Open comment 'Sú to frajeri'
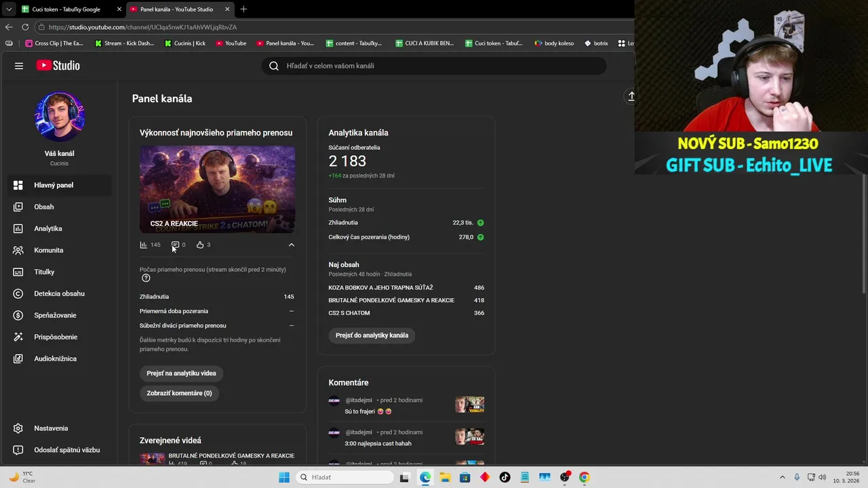The height and width of the screenshot is (488, 868). click(x=369, y=411)
